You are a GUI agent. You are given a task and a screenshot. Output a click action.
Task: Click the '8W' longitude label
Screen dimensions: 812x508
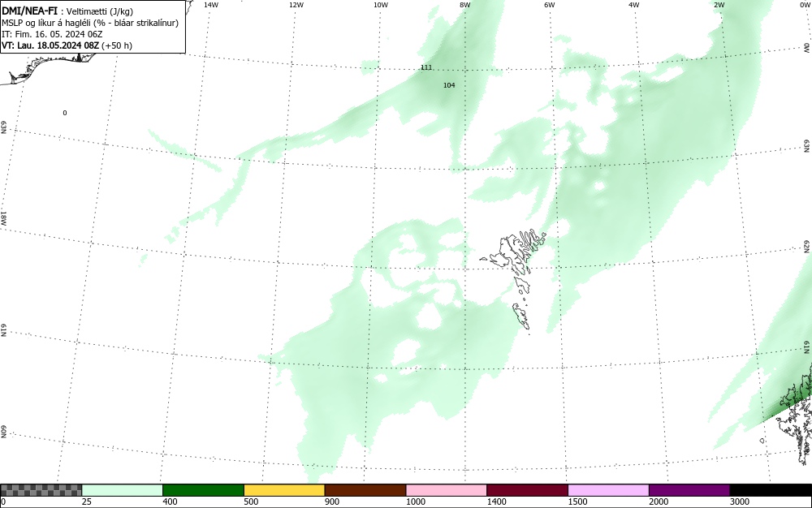465,5
